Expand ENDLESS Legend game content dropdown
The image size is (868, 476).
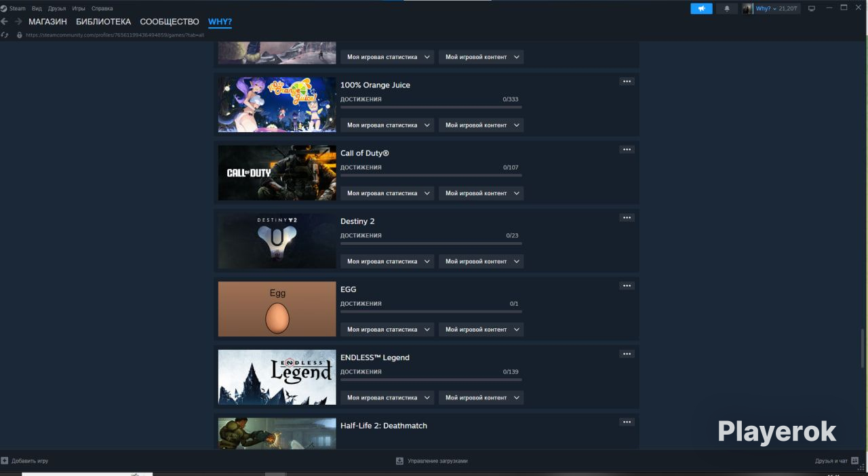481,397
